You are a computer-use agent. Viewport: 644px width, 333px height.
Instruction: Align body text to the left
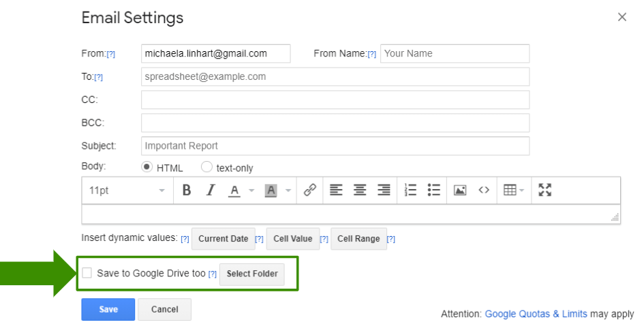pyautogui.click(x=335, y=190)
